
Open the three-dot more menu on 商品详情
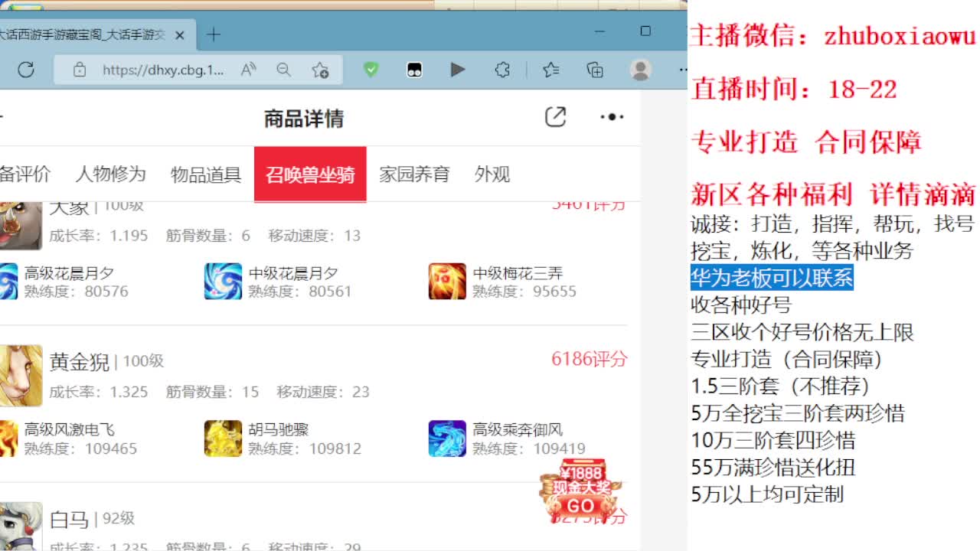[x=612, y=117]
